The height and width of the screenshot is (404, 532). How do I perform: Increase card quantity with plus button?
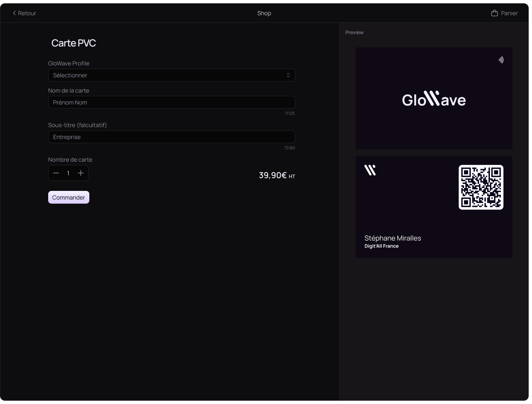[81, 173]
